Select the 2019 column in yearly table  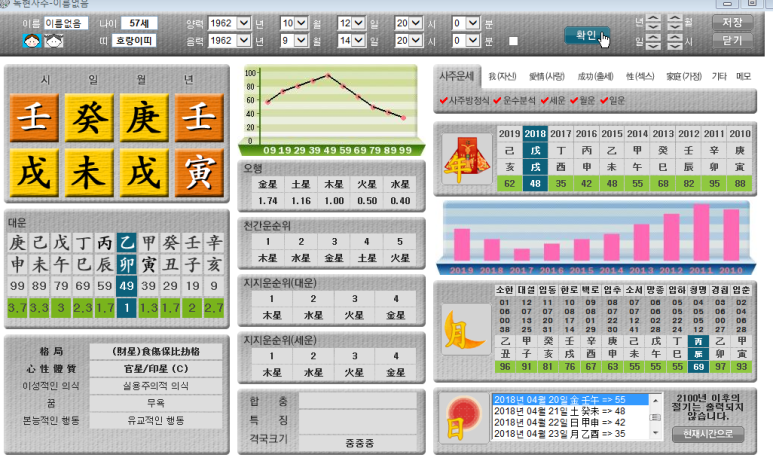509,158
